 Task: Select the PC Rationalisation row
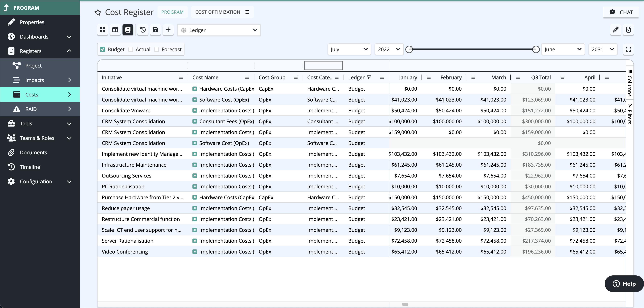tap(362, 186)
